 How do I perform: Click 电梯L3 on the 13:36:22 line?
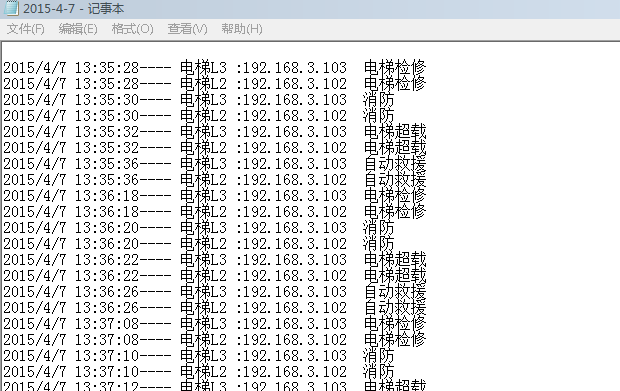204,259
